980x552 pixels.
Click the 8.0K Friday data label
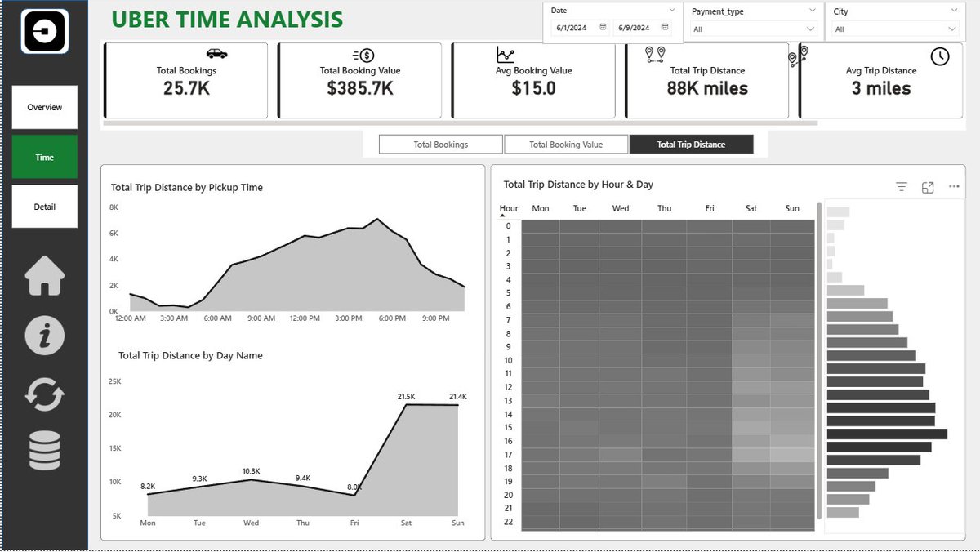(x=355, y=487)
